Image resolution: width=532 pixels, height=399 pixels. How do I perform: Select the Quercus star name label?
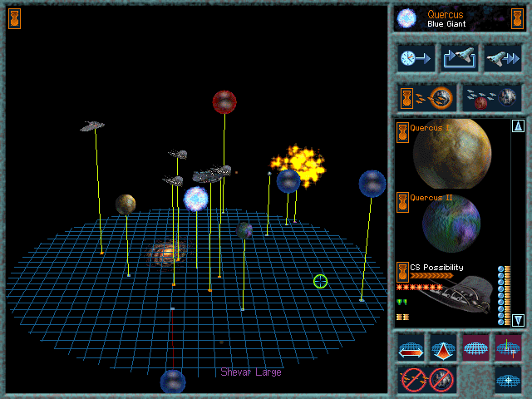click(x=446, y=15)
